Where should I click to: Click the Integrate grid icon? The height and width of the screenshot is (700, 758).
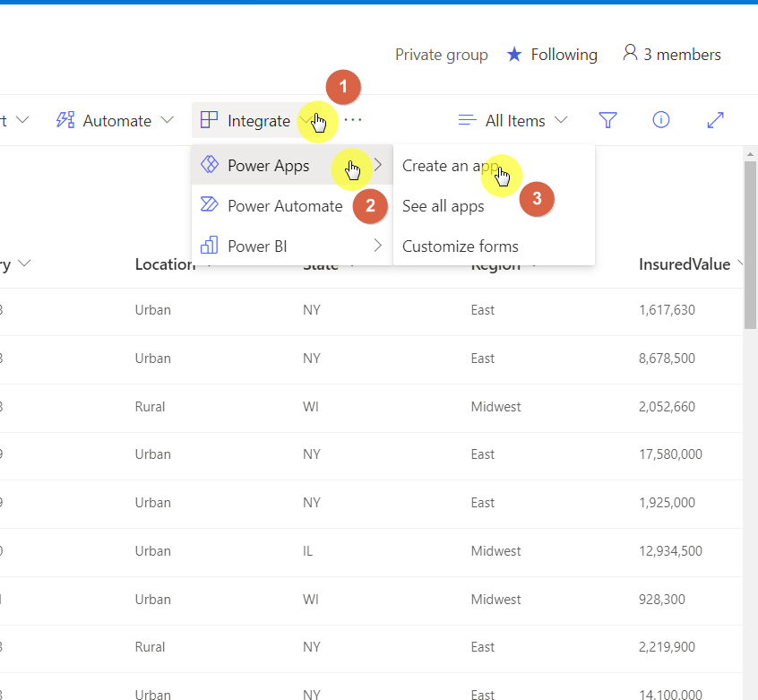tap(209, 120)
